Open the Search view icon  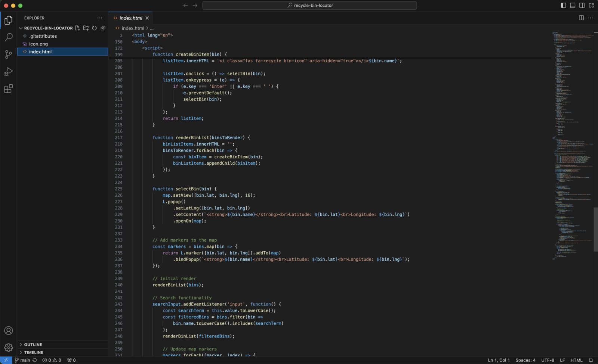pos(8,37)
